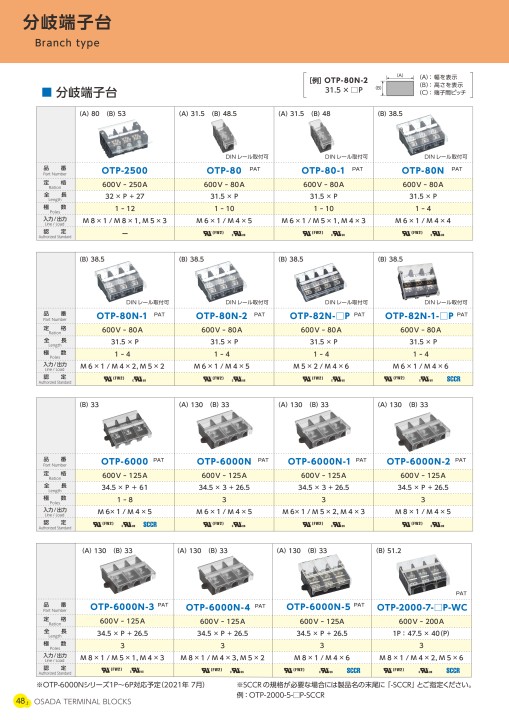Click the SCCR mark under OTP-6000N-5
Viewport: 509px width, 720px height.
tap(353, 670)
